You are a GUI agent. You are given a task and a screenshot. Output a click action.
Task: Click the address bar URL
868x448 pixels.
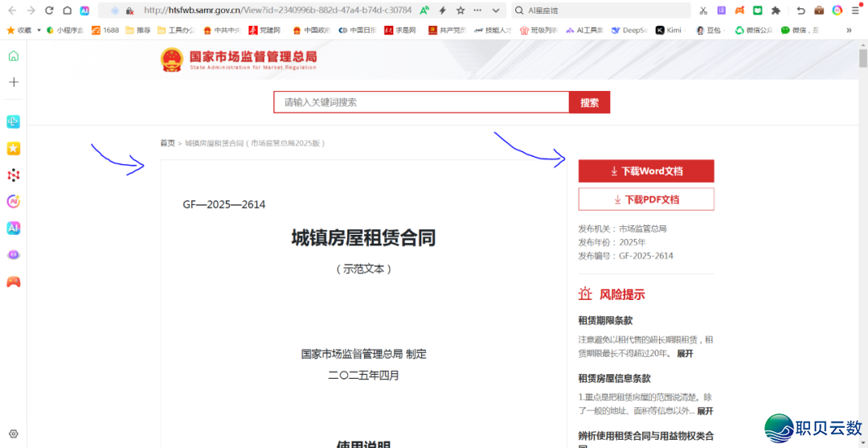tap(276, 10)
